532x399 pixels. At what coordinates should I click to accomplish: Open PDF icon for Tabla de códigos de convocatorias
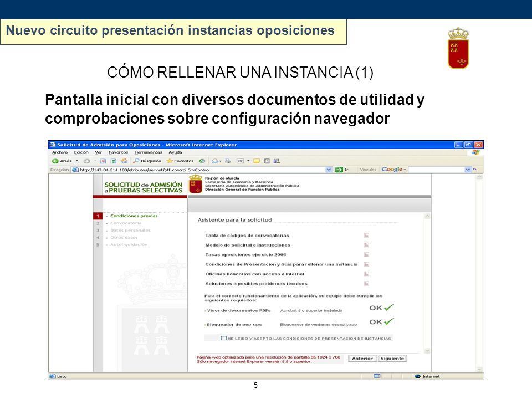366,235
